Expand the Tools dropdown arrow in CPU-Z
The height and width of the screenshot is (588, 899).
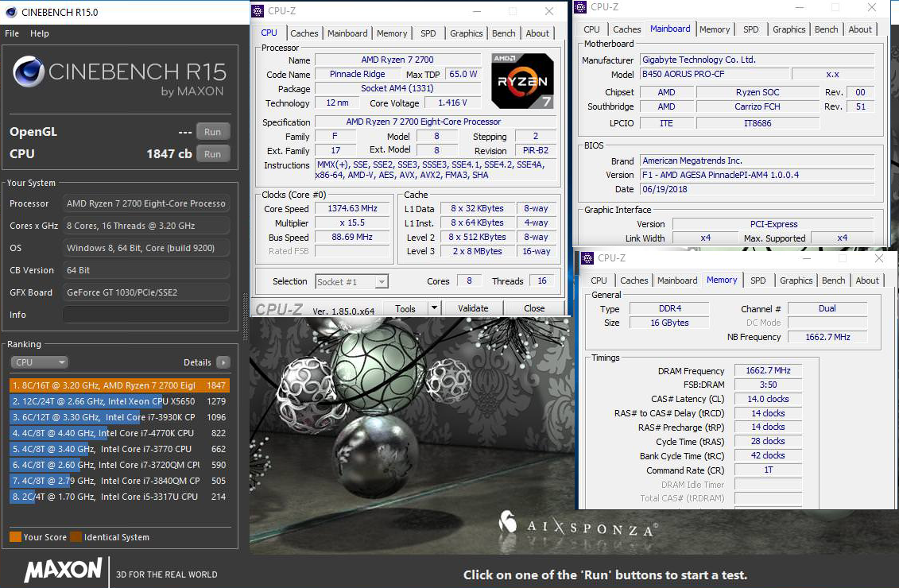(433, 308)
